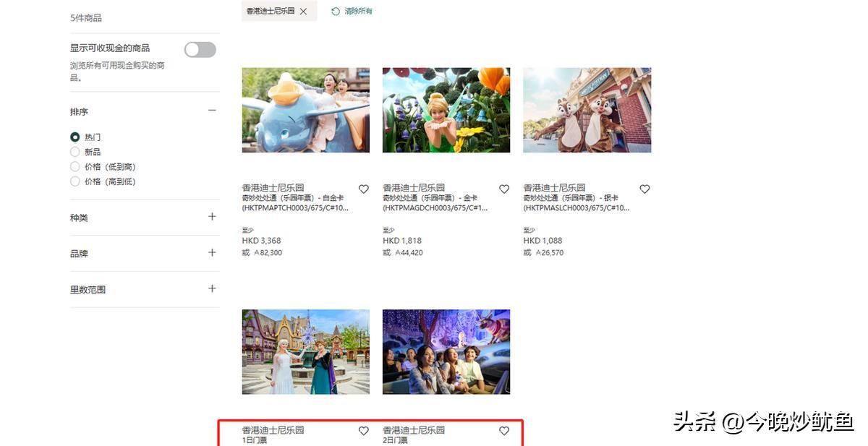The image size is (868, 446).
Task: Click the HKD 3,368 price
Action: 261,241
